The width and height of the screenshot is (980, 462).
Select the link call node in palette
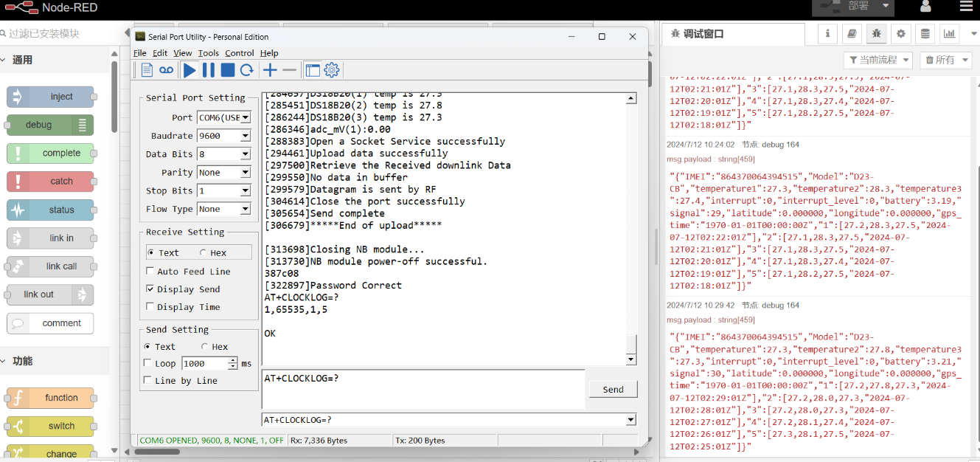pyautogui.click(x=50, y=266)
